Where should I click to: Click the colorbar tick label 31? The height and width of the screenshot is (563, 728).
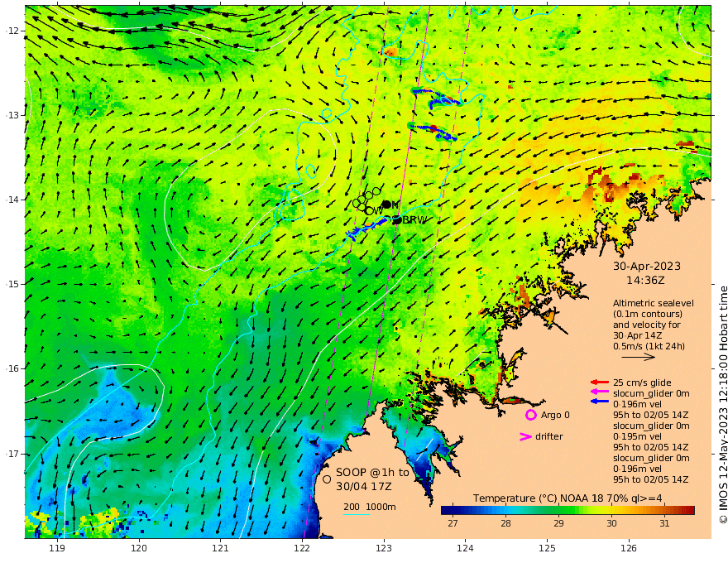click(664, 523)
